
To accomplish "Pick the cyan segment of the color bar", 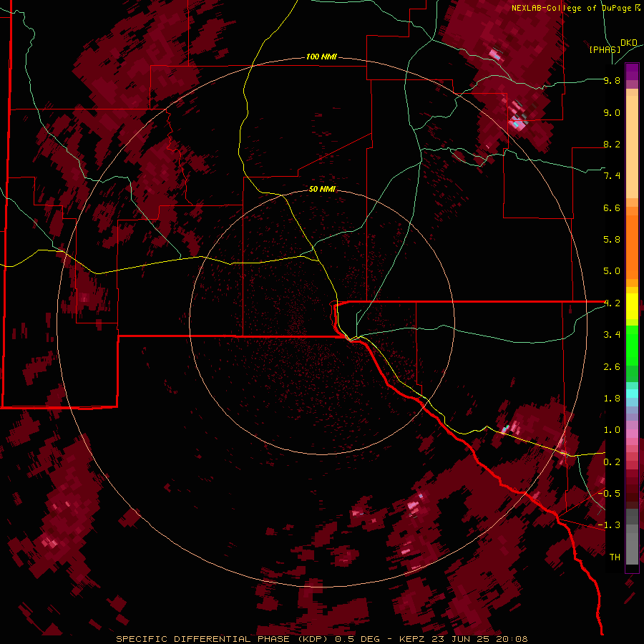I will tap(632, 394).
